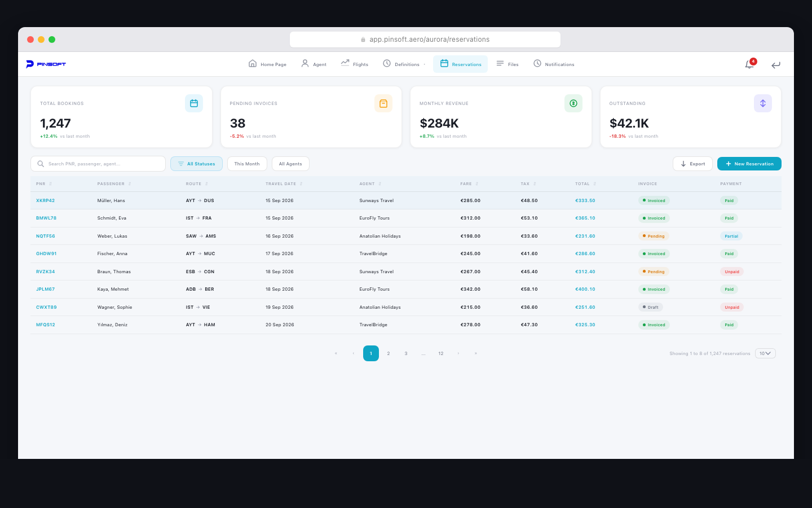Enable the This Month filter

[x=247, y=163]
